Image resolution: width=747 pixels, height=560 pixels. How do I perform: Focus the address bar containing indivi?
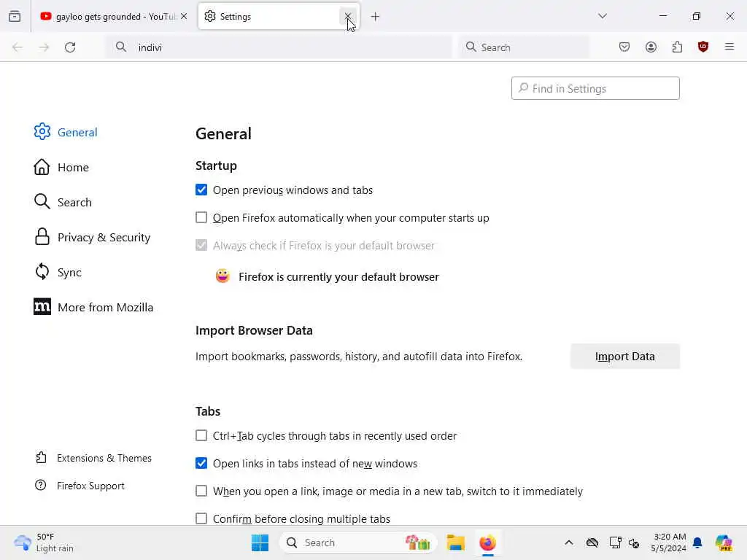pyautogui.click(x=279, y=47)
